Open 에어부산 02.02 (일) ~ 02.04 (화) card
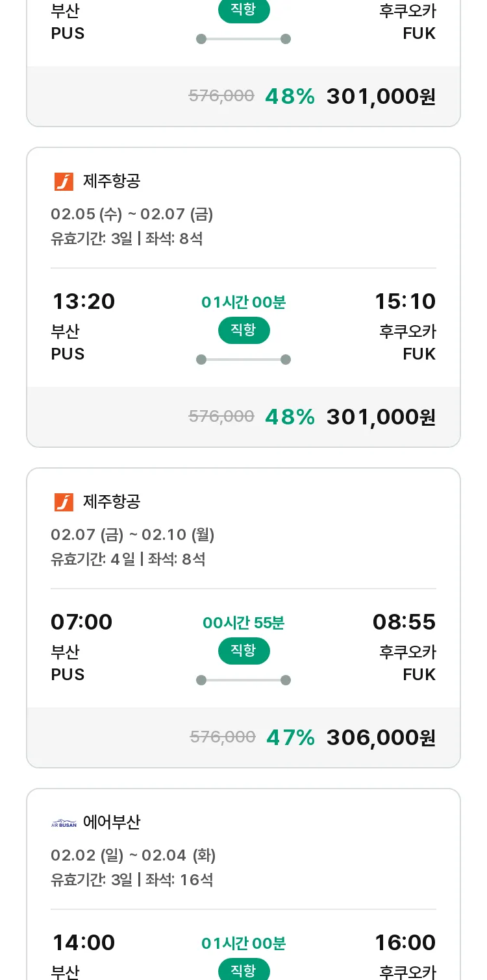Viewport: 487px width, 980px height. tap(243, 885)
